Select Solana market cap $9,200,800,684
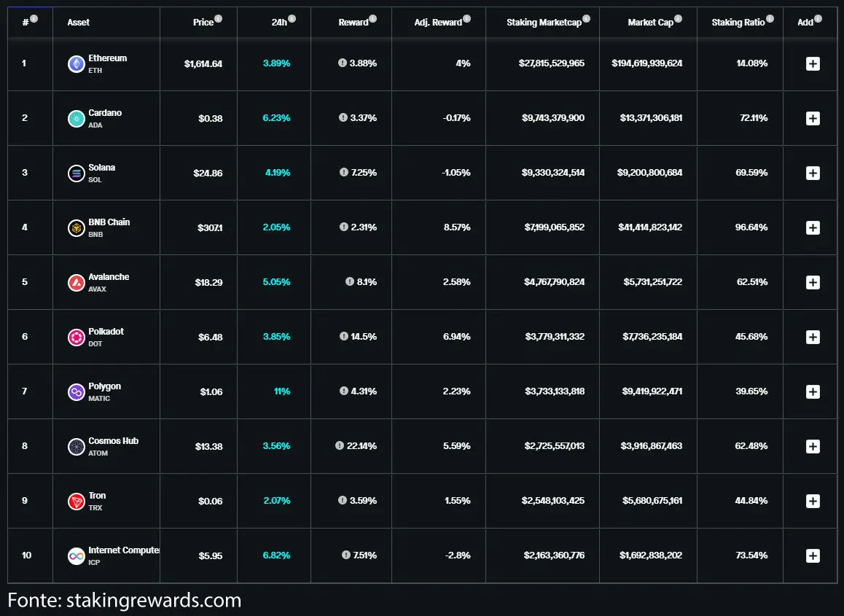Image resolution: width=844 pixels, height=616 pixels. (649, 172)
